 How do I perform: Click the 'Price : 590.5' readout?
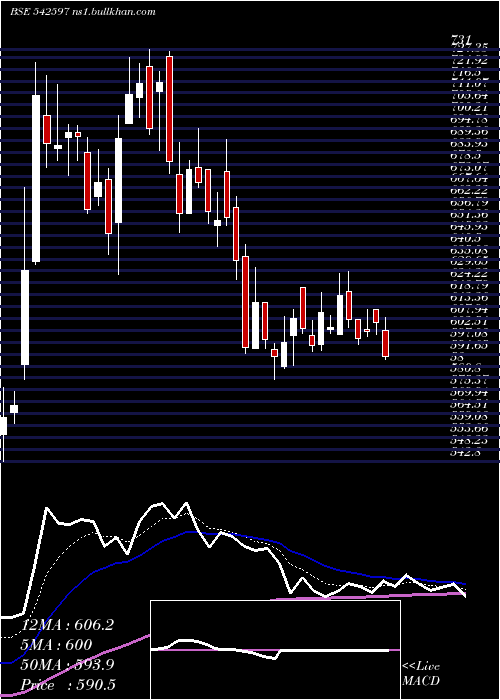[66, 685]
